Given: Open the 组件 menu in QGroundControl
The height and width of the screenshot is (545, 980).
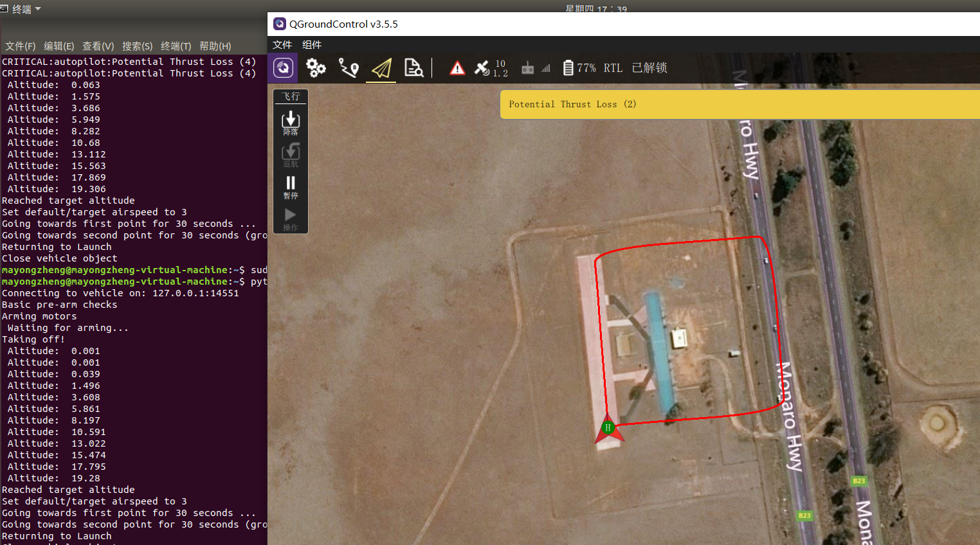Looking at the screenshot, I should click(312, 44).
